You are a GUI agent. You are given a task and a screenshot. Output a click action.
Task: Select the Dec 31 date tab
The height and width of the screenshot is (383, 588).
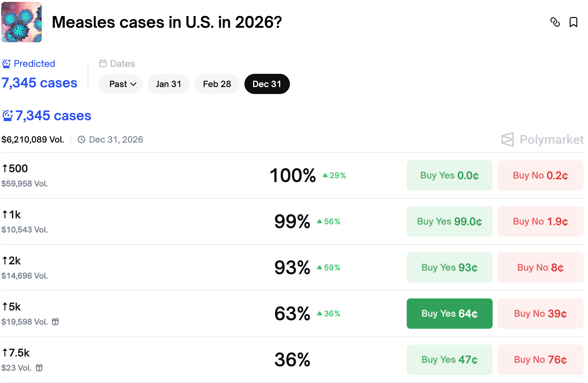(x=267, y=84)
